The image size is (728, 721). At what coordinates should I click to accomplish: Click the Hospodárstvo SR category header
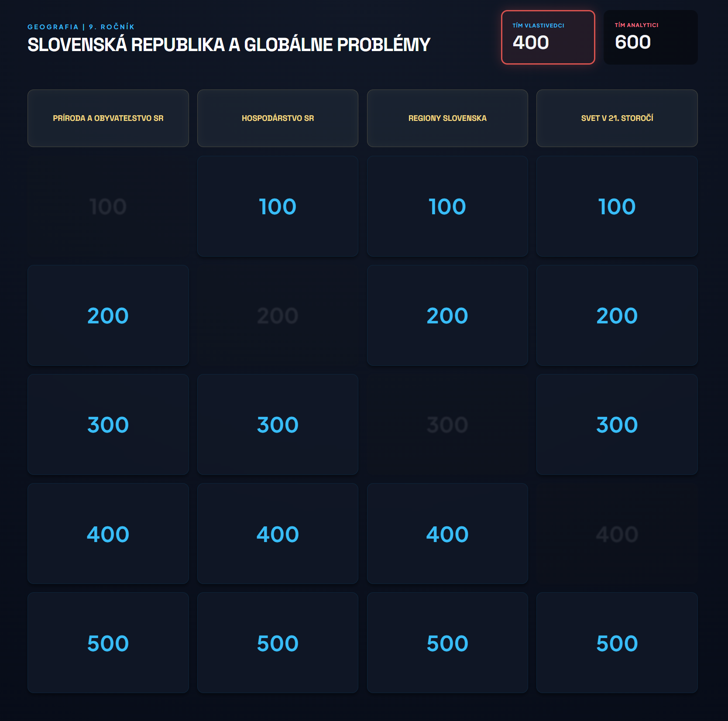point(278,118)
